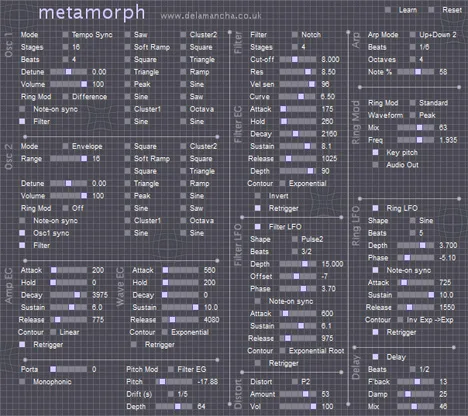Select the Soft Ramp waveform in Osc 1 stages
The width and height of the screenshot is (468, 416).
click(128, 47)
